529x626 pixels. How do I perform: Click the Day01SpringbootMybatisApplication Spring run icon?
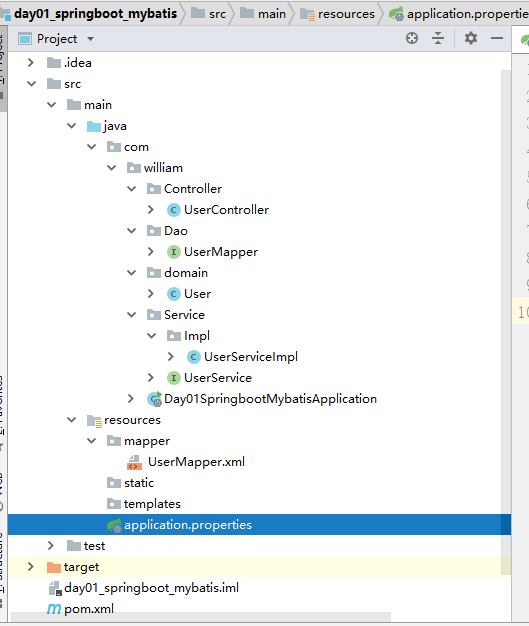[x=155, y=399]
